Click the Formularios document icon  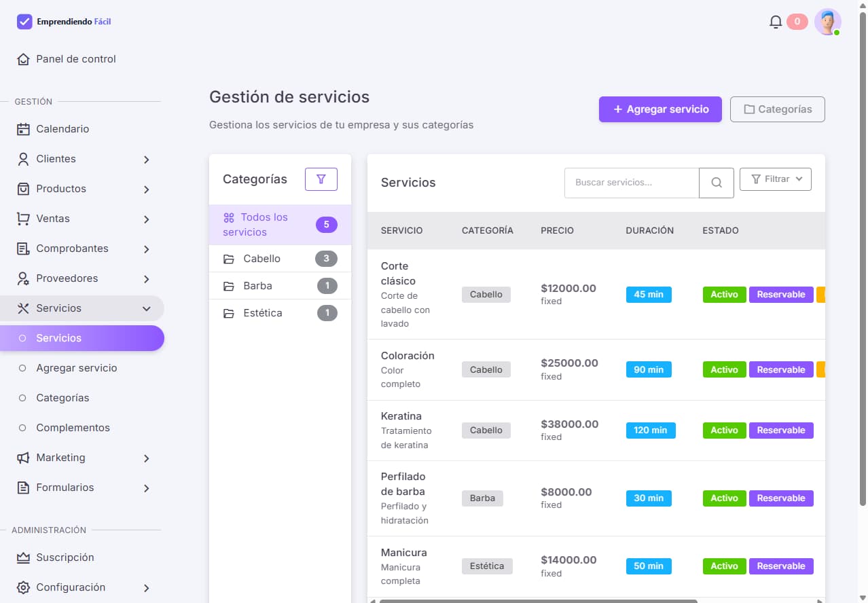(24, 488)
